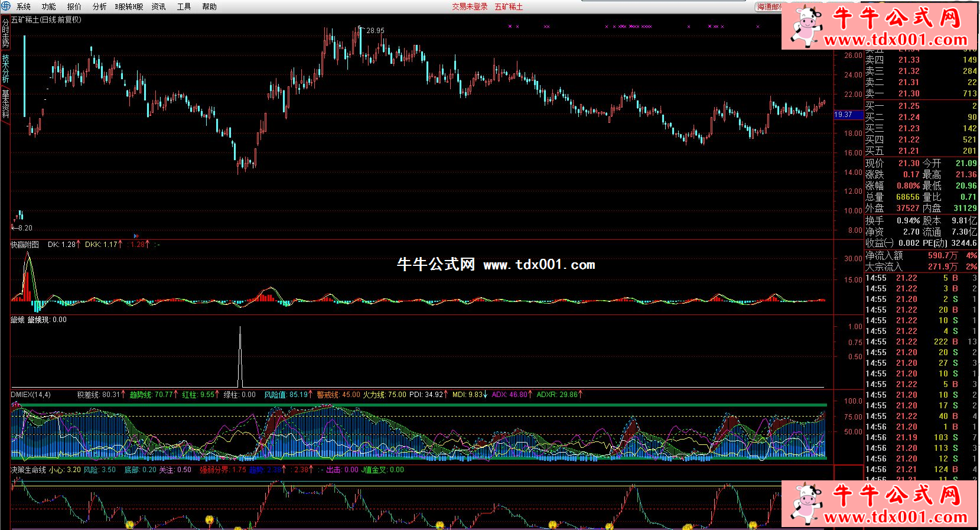Click the 火力线: 75.00 readout
The image size is (980, 530).
click(x=385, y=394)
